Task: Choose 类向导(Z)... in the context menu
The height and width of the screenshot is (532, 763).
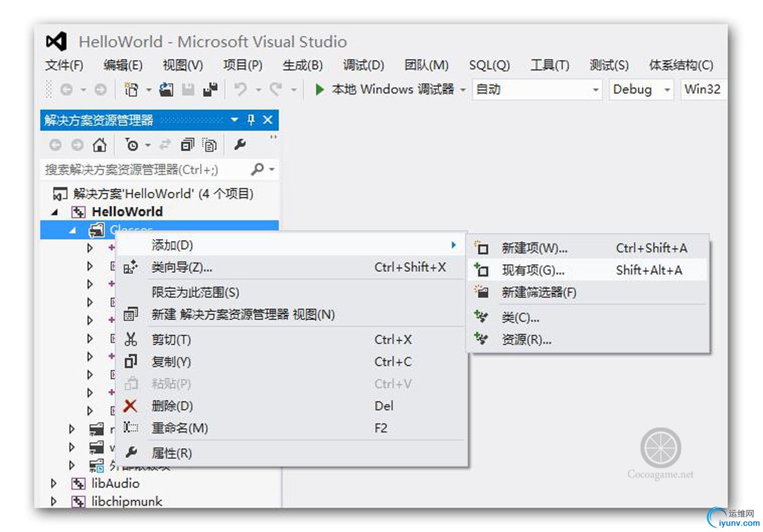Action: coord(292,267)
